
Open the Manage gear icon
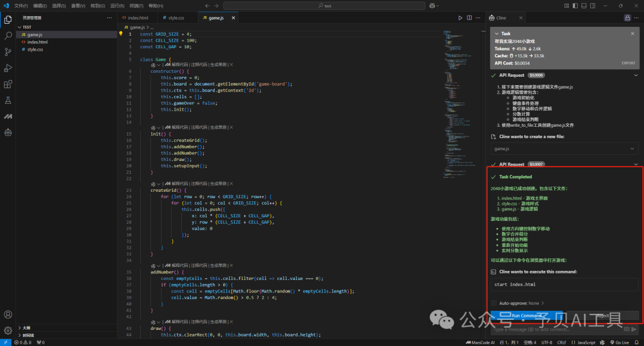[8, 331]
